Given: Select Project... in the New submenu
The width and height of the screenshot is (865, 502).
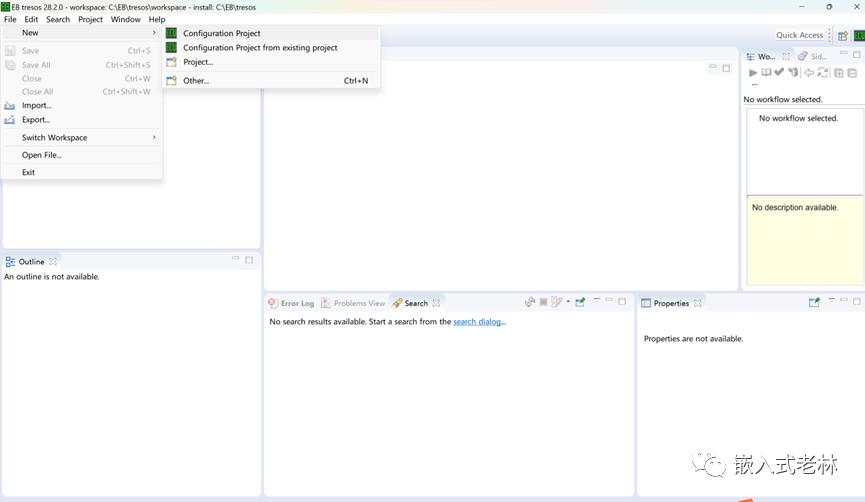Looking at the screenshot, I should click(x=272, y=62).
